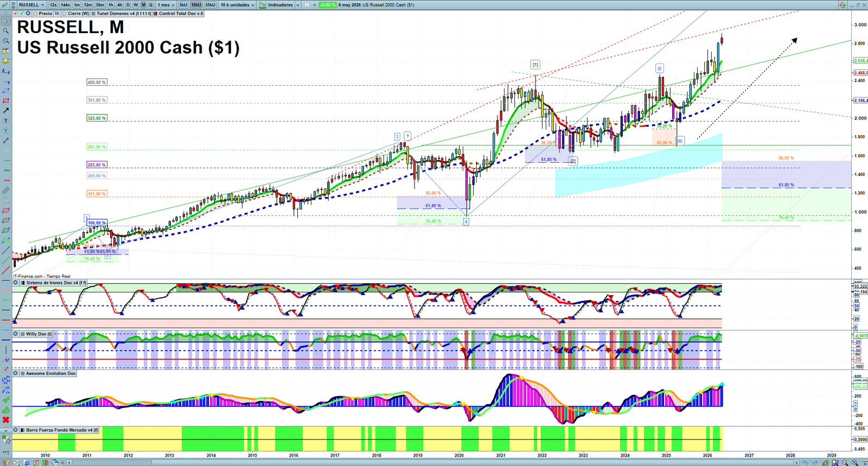
Task: Toggle Tunel Domenec v4 indicator visibility
Action: 93,14
